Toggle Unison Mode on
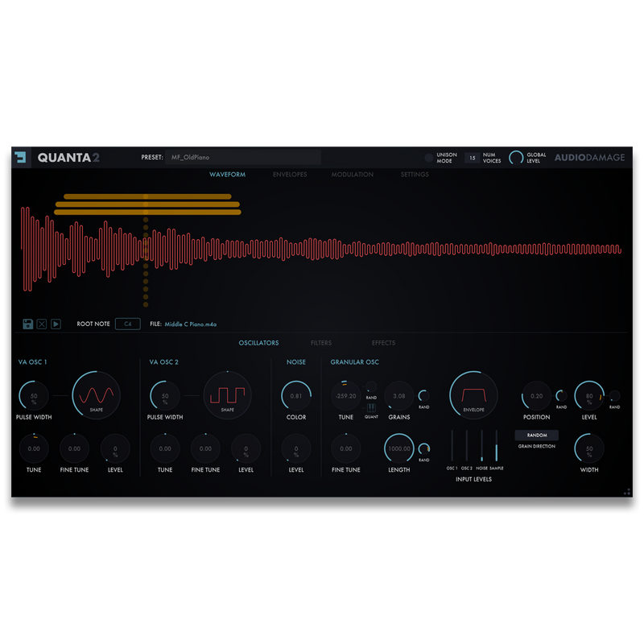 coord(430,158)
